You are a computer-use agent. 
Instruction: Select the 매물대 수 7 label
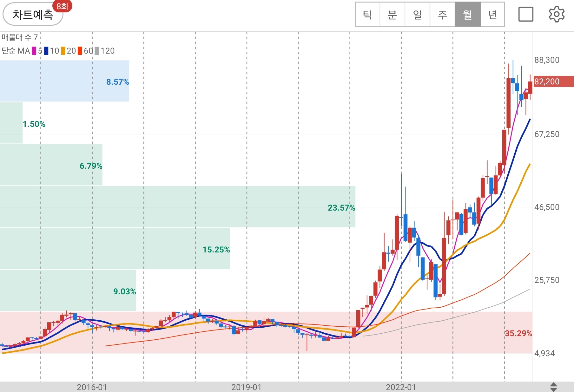(20, 37)
